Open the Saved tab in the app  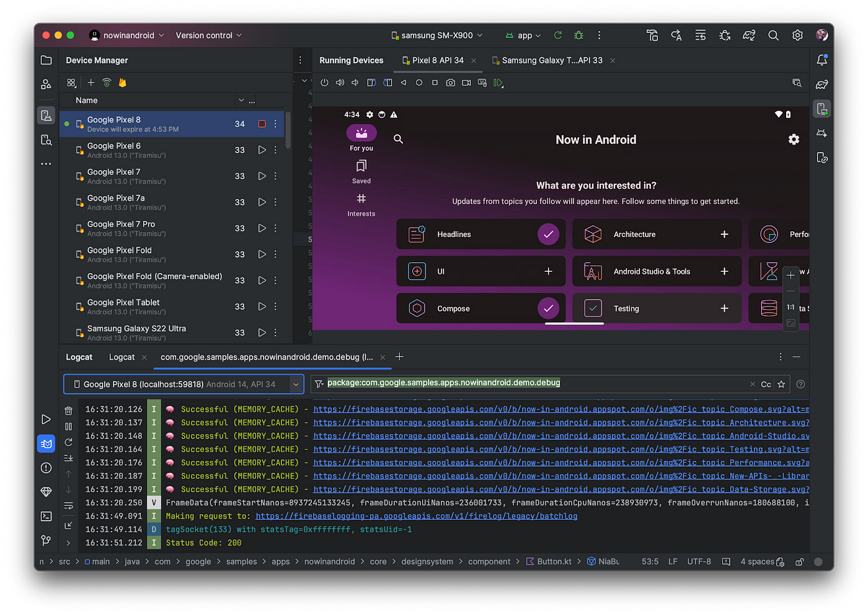click(361, 172)
